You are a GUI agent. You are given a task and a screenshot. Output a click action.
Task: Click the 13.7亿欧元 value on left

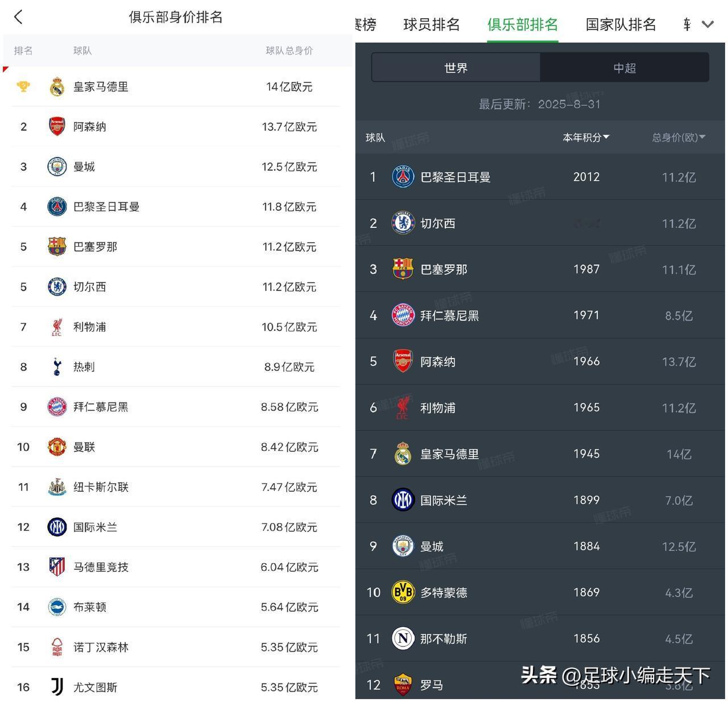(x=289, y=126)
